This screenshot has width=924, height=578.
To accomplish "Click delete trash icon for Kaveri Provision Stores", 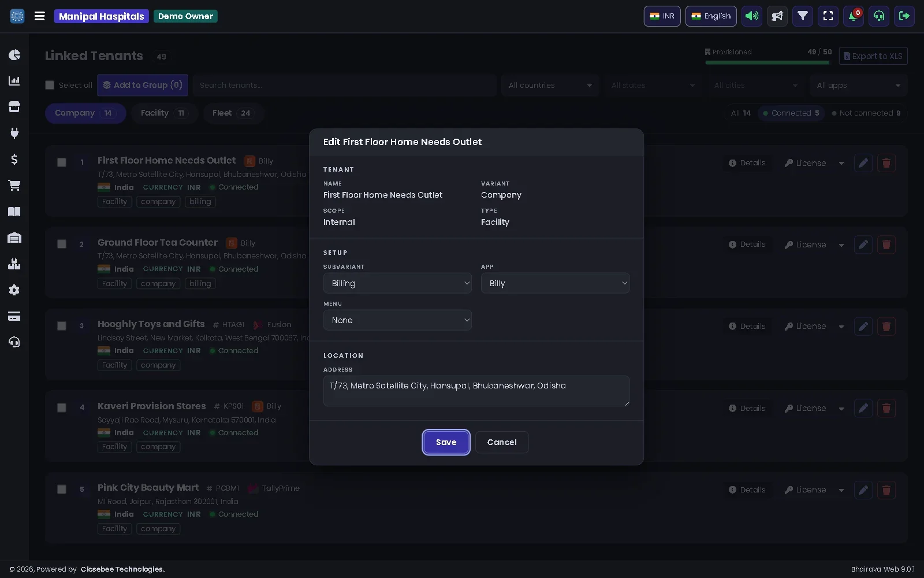I will point(886,408).
